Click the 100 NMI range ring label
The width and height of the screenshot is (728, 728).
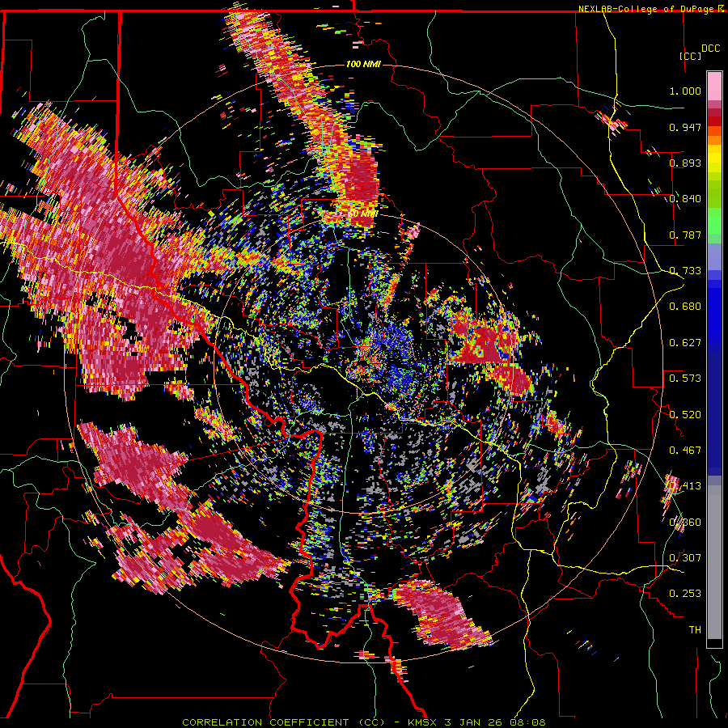tap(363, 64)
